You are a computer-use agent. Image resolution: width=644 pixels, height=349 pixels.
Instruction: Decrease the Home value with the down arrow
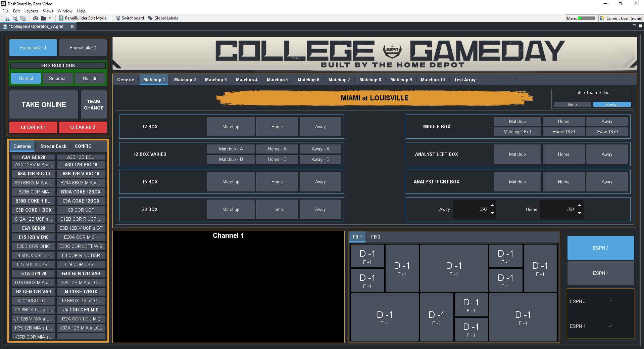[580, 213]
